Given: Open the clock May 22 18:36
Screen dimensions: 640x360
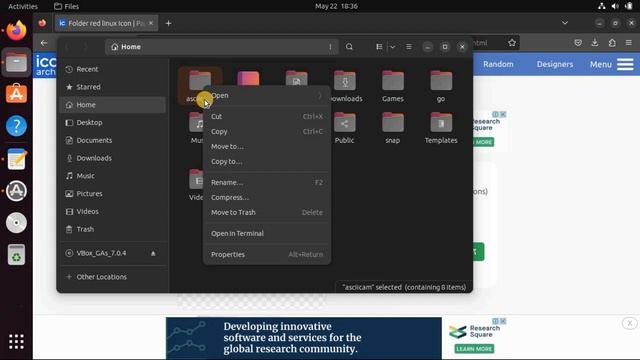Looking at the screenshot, I should click(x=336, y=7).
